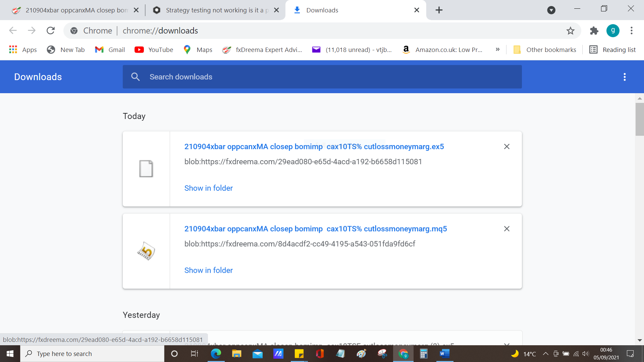Open the fxDreema Expert Advisor bookmark
The image size is (644, 362).
click(x=262, y=50)
